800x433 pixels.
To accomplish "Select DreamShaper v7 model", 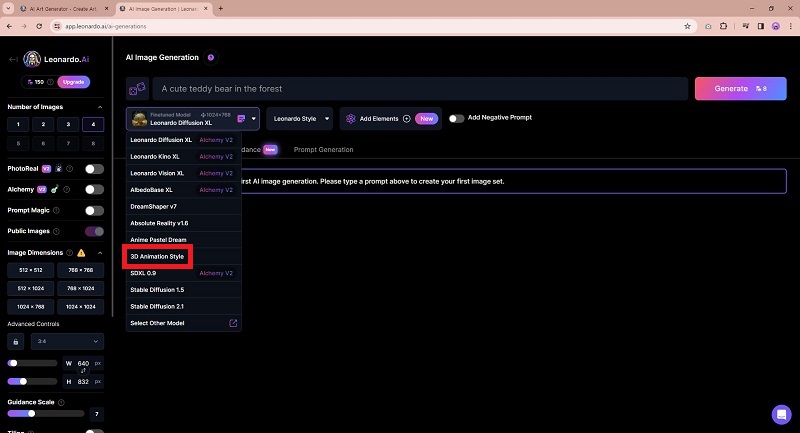I will (x=184, y=207).
